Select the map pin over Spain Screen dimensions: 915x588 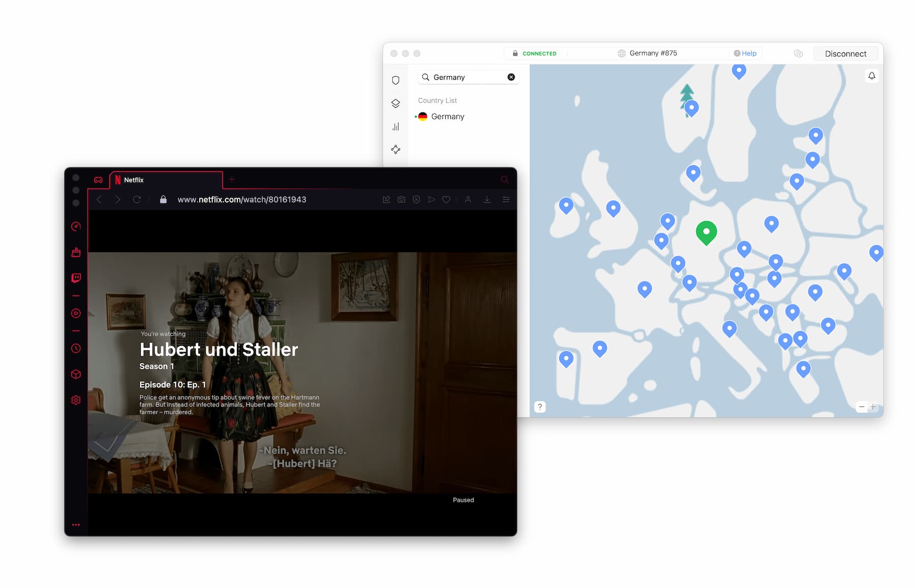pyautogui.click(x=600, y=349)
